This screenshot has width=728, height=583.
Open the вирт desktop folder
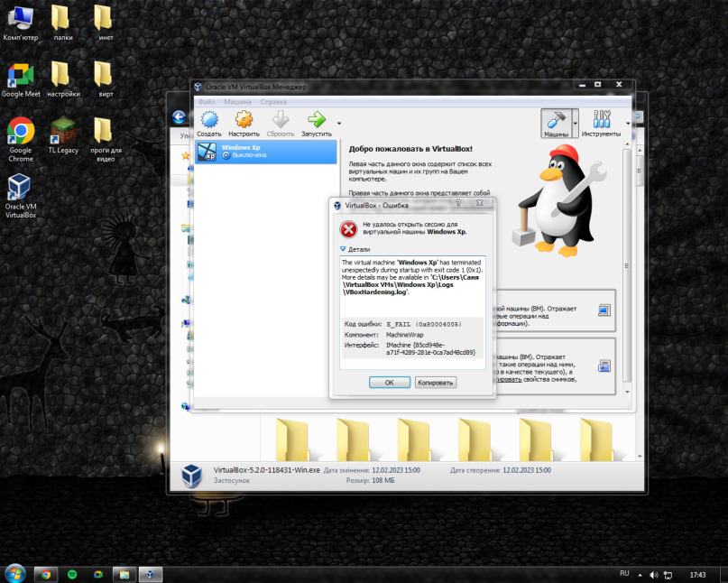(106, 80)
